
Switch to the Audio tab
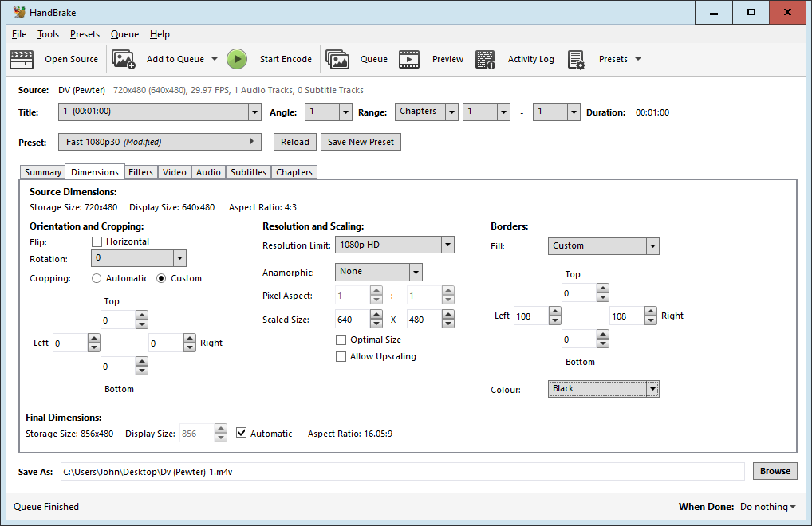[209, 172]
